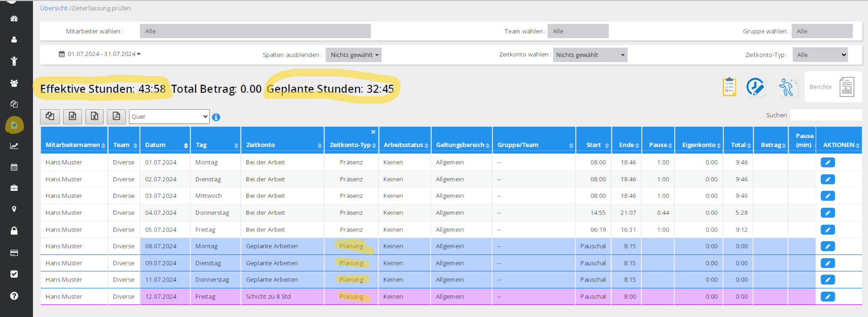The width and height of the screenshot is (868, 317).
Task: Click the copy table button
Action: [x=50, y=116]
